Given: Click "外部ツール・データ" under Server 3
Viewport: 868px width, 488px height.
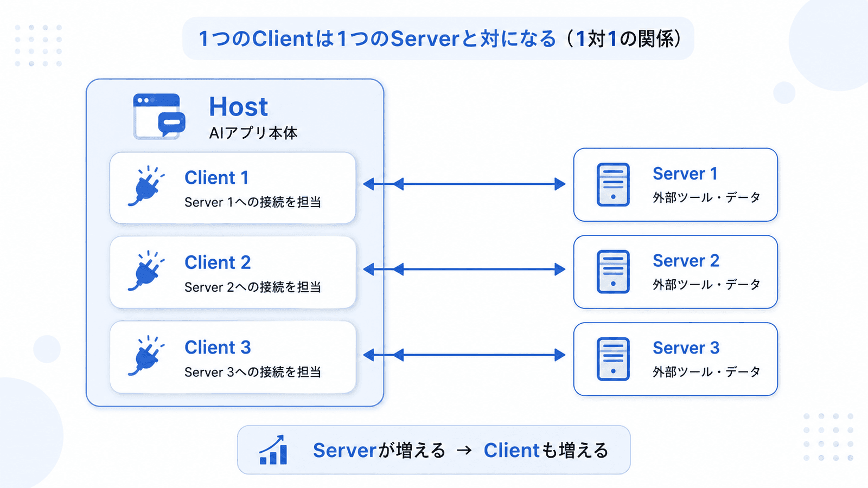Looking at the screenshot, I should pos(706,372).
